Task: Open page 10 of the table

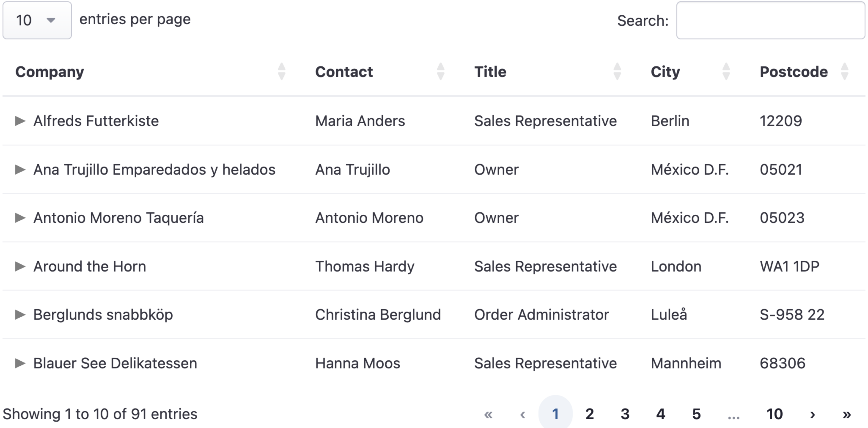Action: [x=774, y=414]
